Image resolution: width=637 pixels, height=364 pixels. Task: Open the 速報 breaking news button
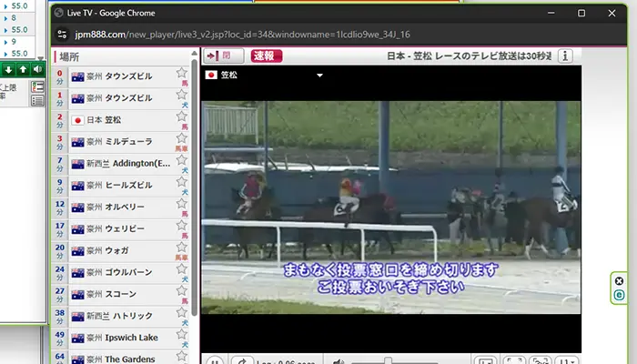pos(266,56)
